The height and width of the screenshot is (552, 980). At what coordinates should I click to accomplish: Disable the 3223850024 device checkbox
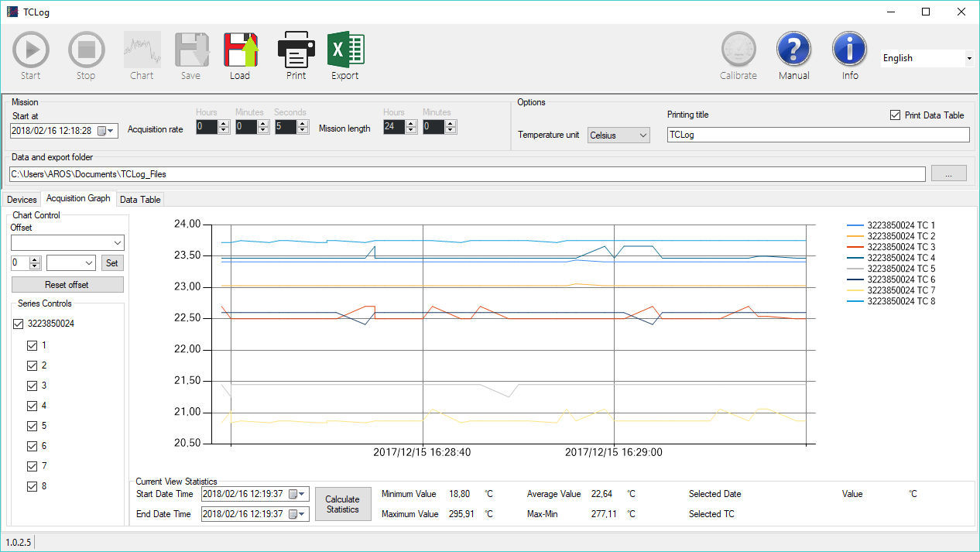pyautogui.click(x=18, y=324)
